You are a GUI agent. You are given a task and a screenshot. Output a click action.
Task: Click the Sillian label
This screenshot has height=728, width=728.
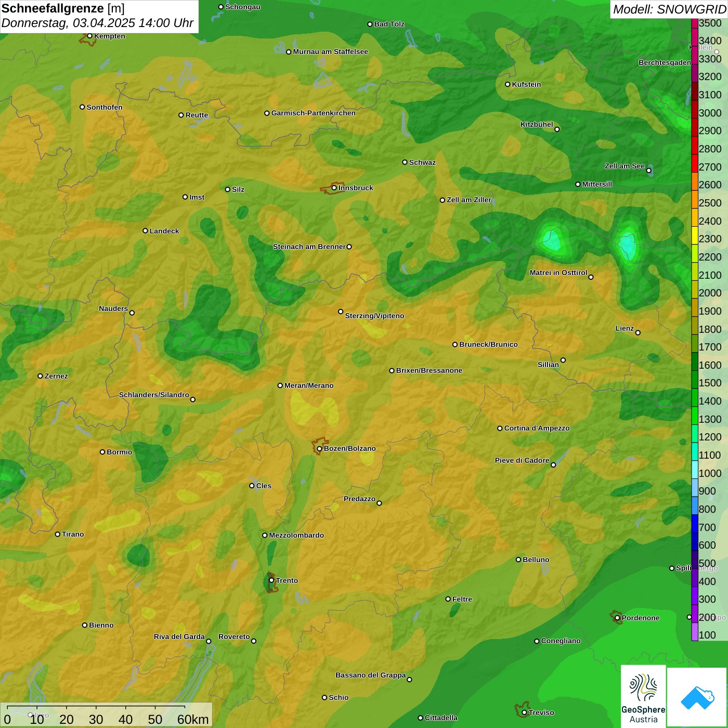click(548, 365)
